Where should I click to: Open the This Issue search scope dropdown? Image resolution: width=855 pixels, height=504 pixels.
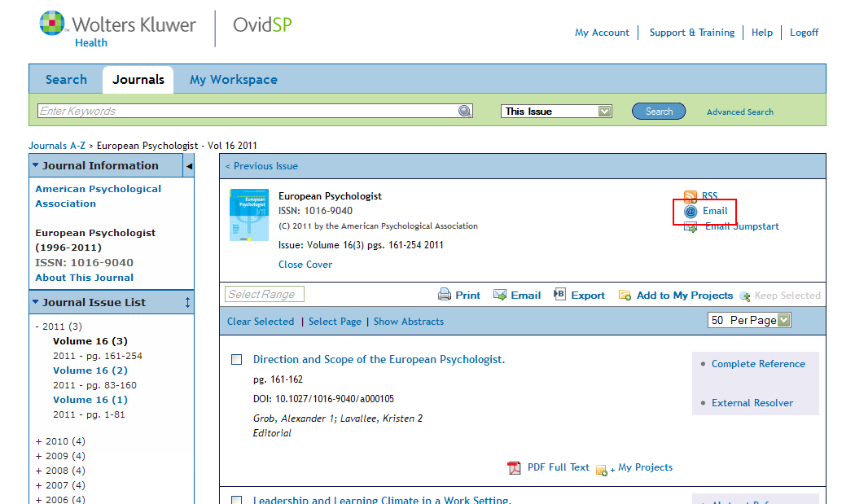(x=556, y=112)
